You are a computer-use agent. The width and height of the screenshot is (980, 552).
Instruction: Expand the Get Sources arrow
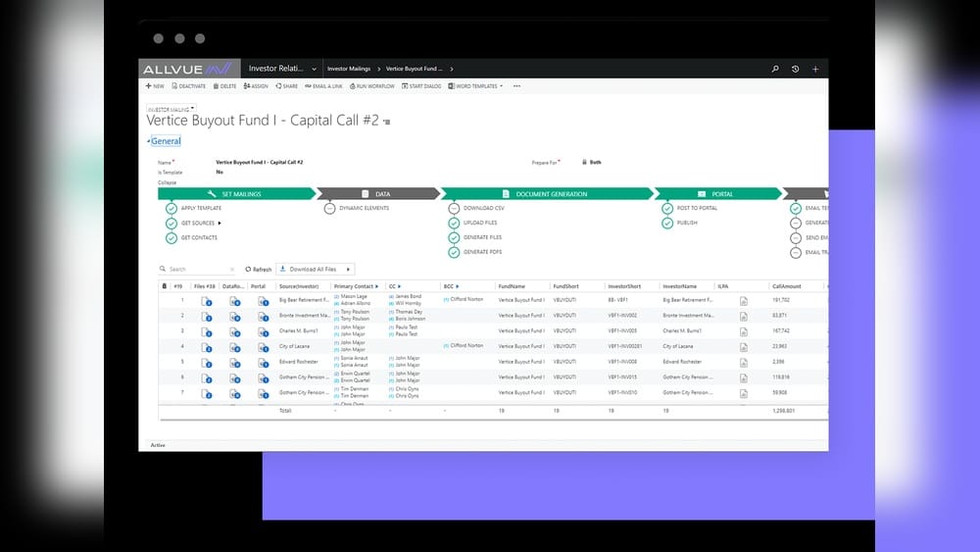[x=220, y=224]
